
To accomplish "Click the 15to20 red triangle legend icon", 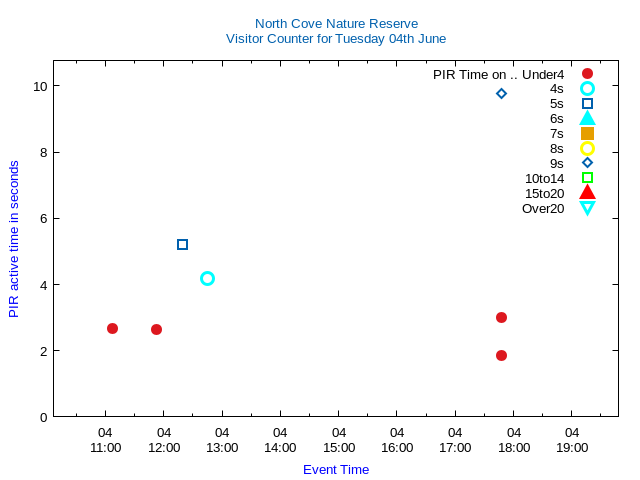I will point(587,192).
